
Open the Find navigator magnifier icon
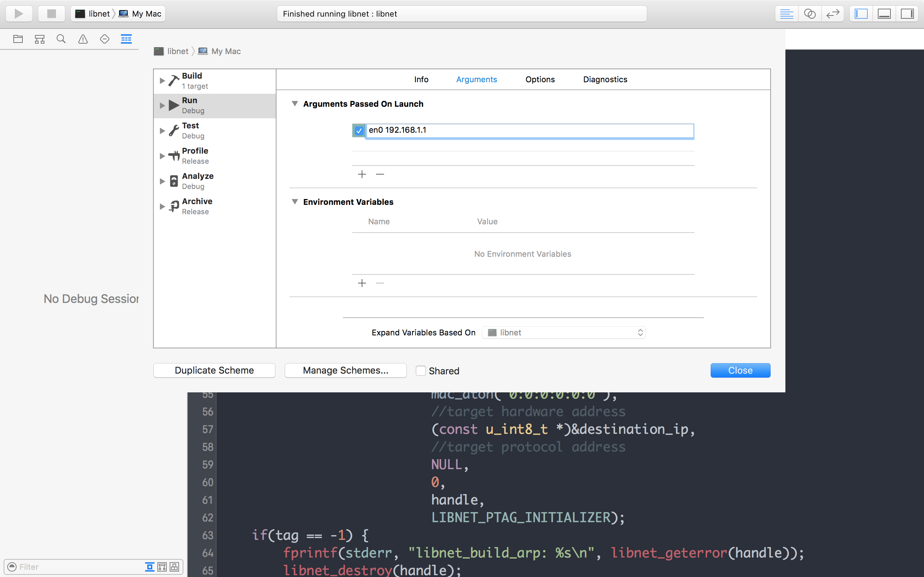pos(61,39)
